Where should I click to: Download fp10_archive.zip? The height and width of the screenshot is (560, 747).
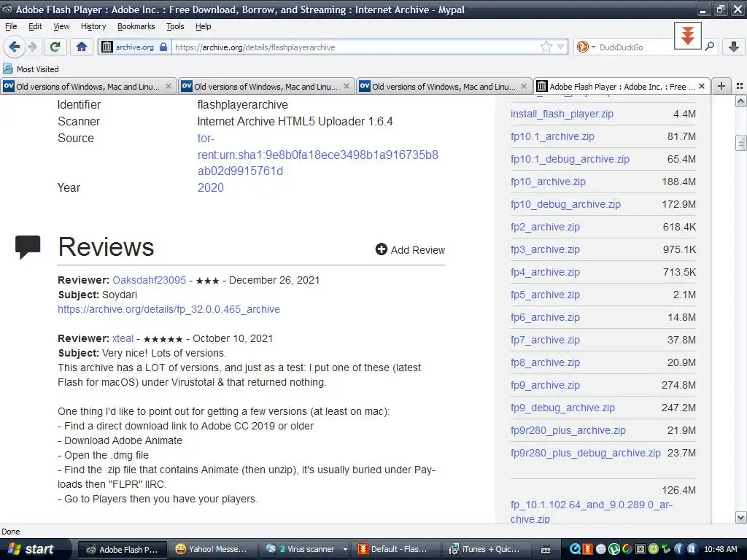tap(548, 182)
